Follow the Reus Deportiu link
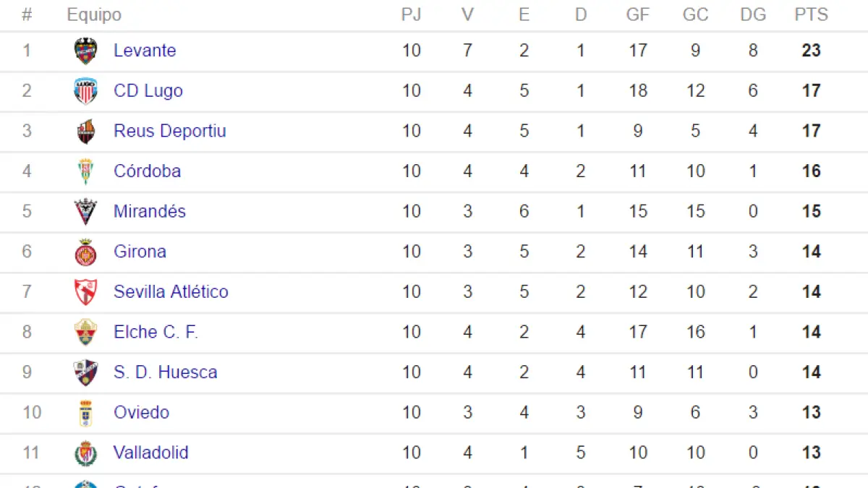This screenshot has width=868, height=488. point(170,132)
